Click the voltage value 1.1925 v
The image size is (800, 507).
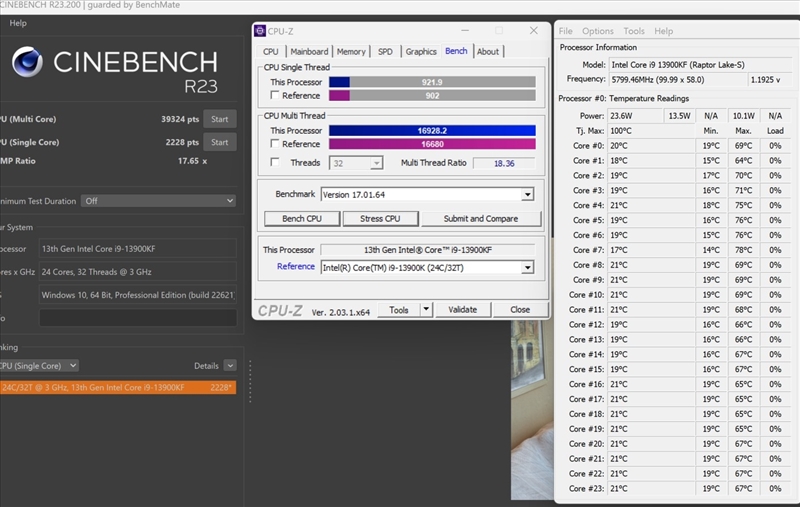point(770,80)
